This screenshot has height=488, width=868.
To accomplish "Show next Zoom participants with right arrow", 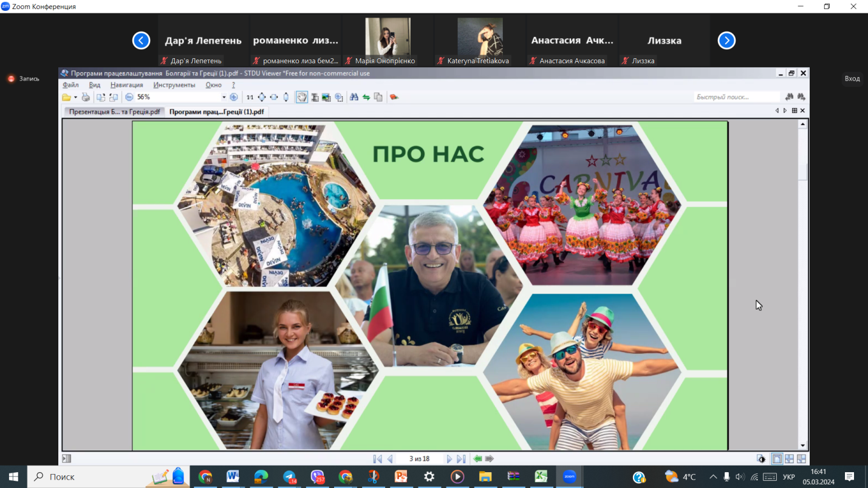I will (726, 41).
